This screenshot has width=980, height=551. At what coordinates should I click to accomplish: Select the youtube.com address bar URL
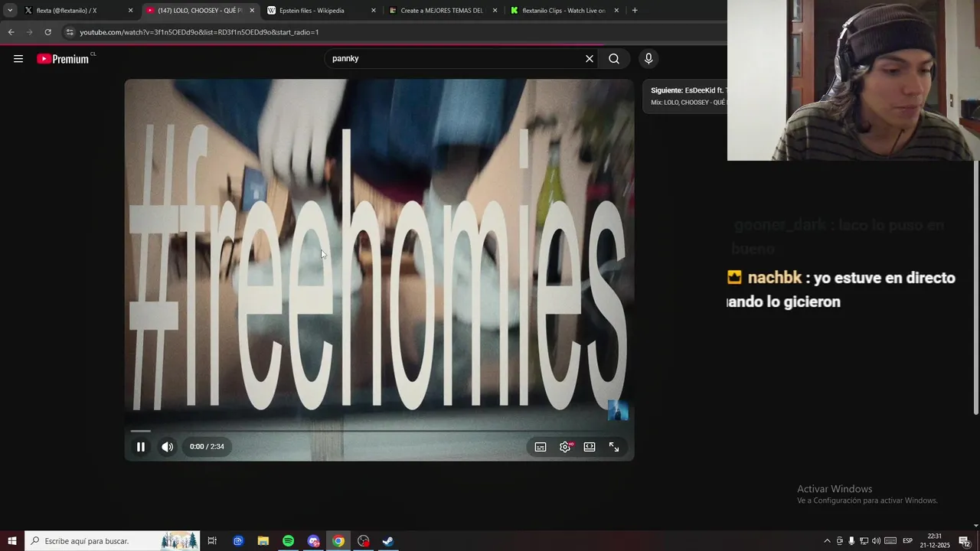click(199, 32)
